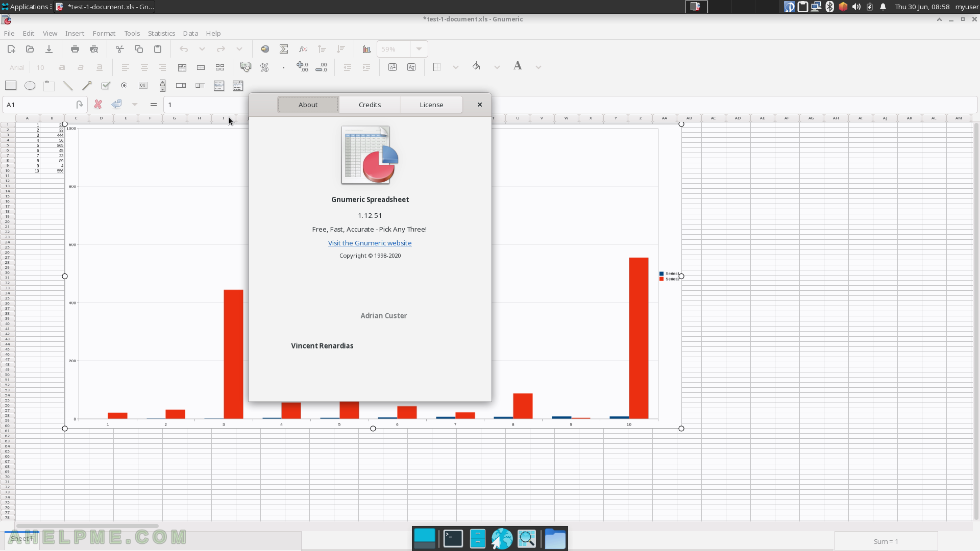This screenshot has height=551, width=980.
Task: Launch the terminal from the dock
Action: pyautogui.click(x=453, y=539)
